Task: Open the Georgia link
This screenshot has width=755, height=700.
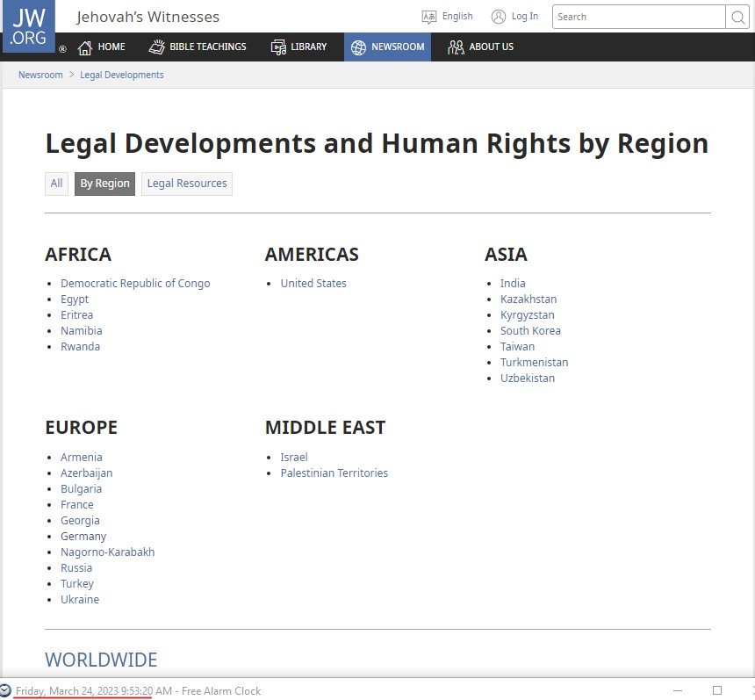Action: (x=81, y=521)
